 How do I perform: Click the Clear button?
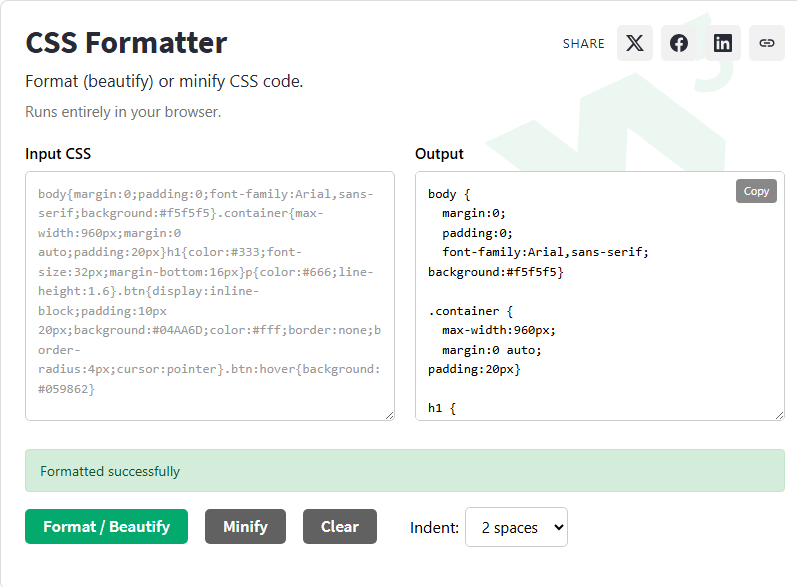(x=340, y=527)
